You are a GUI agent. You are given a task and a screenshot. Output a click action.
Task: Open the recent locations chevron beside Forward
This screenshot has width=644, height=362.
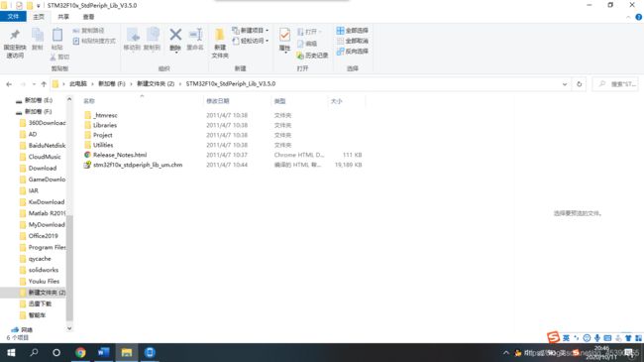(x=34, y=84)
